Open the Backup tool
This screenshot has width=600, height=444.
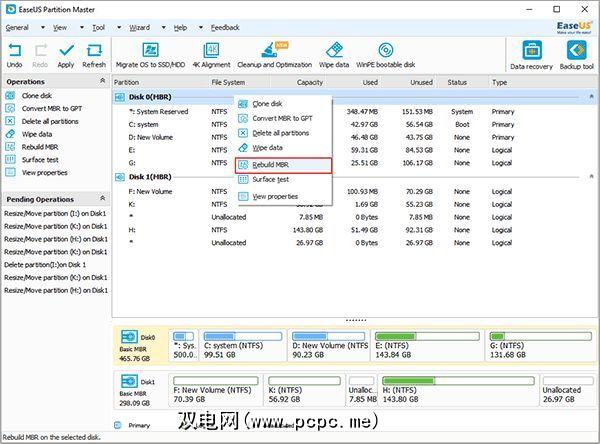point(575,54)
